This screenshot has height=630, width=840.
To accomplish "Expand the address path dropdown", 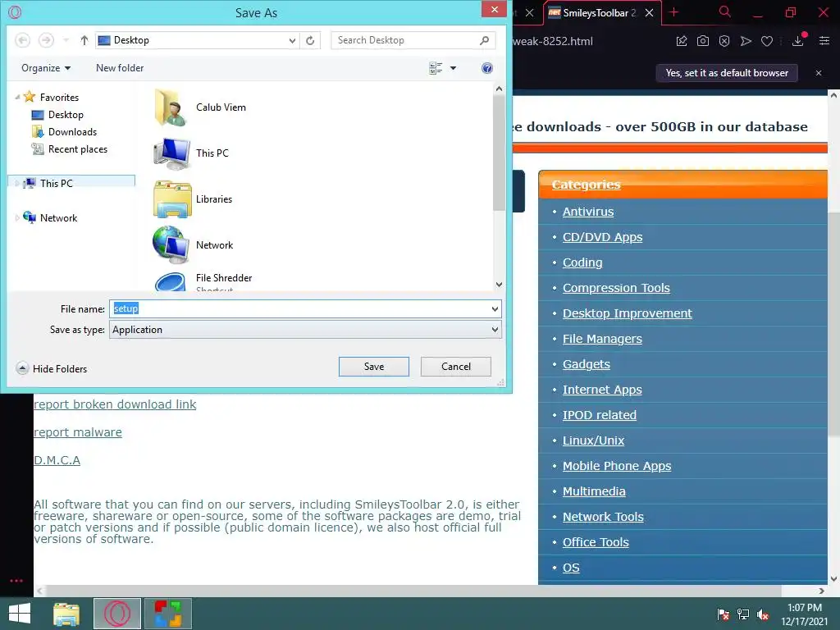I will pos(293,40).
